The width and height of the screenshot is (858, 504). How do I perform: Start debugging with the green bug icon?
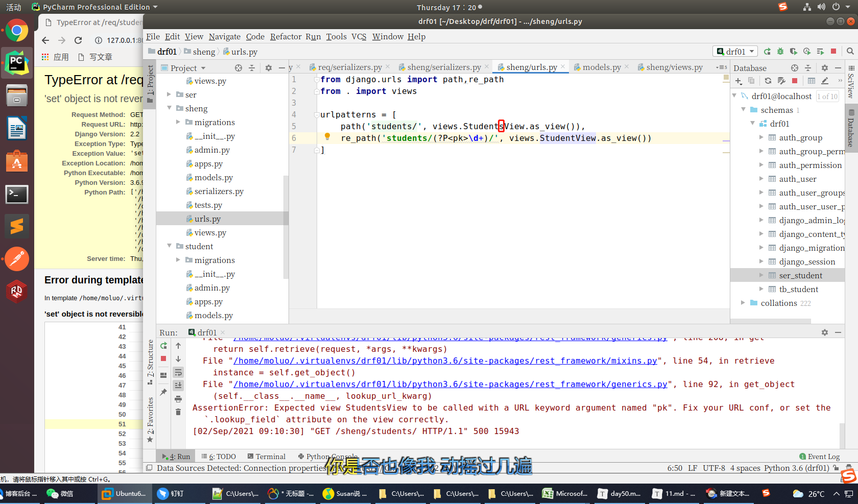pyautogui.click(x=780, y=52)
